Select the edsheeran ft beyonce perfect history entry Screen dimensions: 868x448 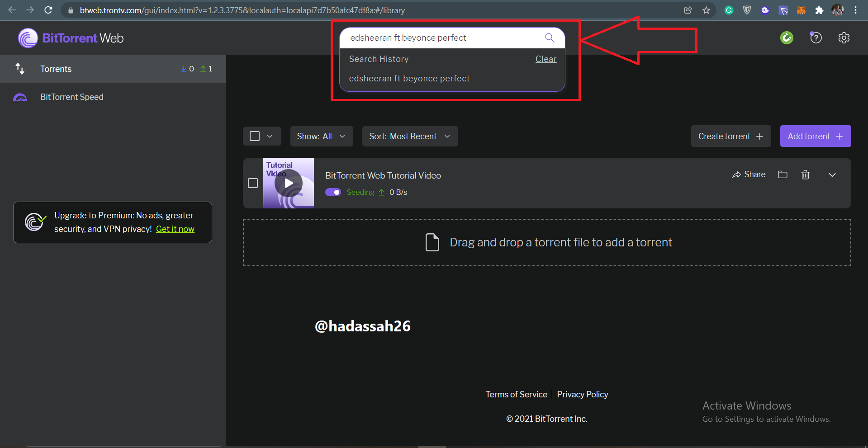[409, 79]
